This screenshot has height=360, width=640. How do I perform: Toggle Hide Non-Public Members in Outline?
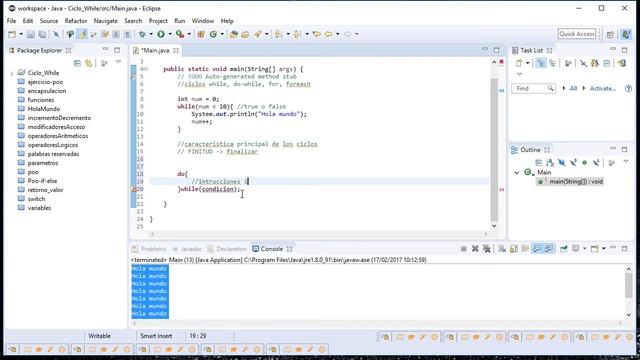584,163
